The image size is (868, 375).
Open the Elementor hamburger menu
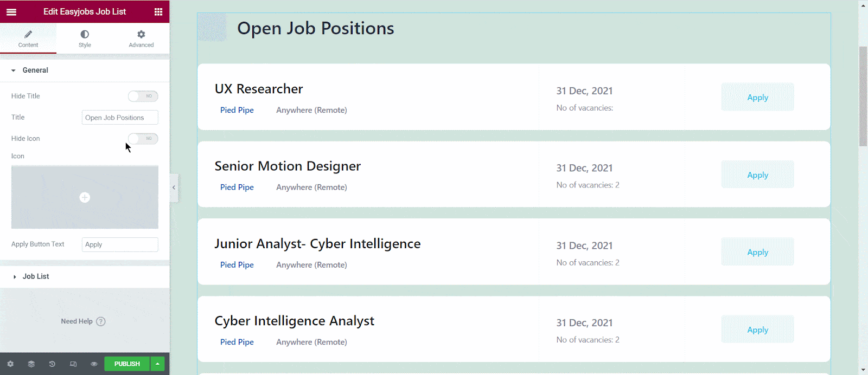[x=11, y=11]
